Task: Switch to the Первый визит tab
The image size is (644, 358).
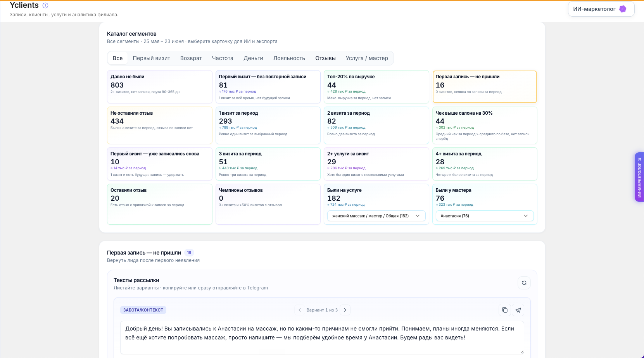Action: click(x=152, y=58)
